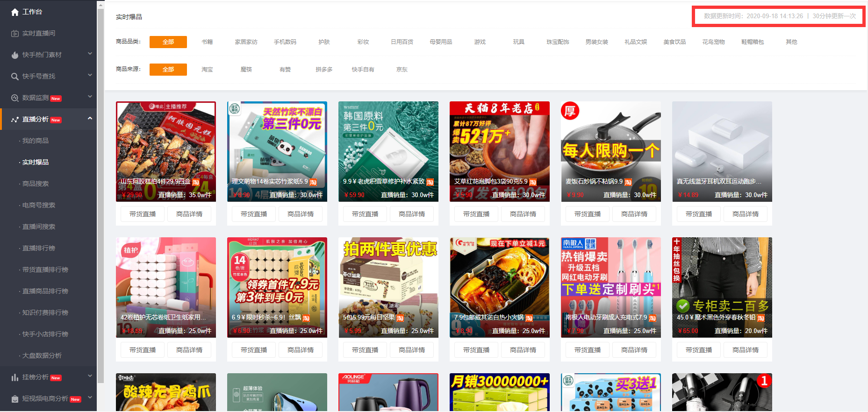The width and height of the screenshot is (868, 412).
Task: Click the 直播分析 chart icon
Action: (15, 120)
